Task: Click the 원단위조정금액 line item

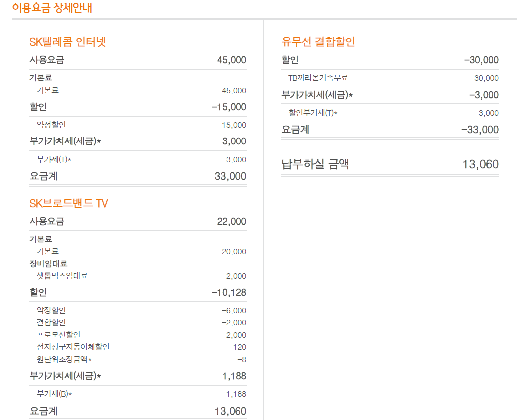Action: (64, 360)
